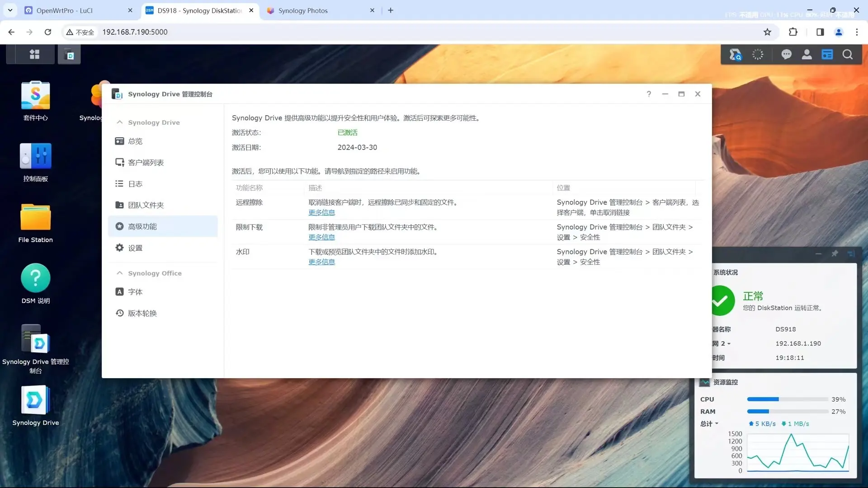Click the 已激活 activation status text
Viewport: 868px width, 488px height.
click(x=347, y=133)
